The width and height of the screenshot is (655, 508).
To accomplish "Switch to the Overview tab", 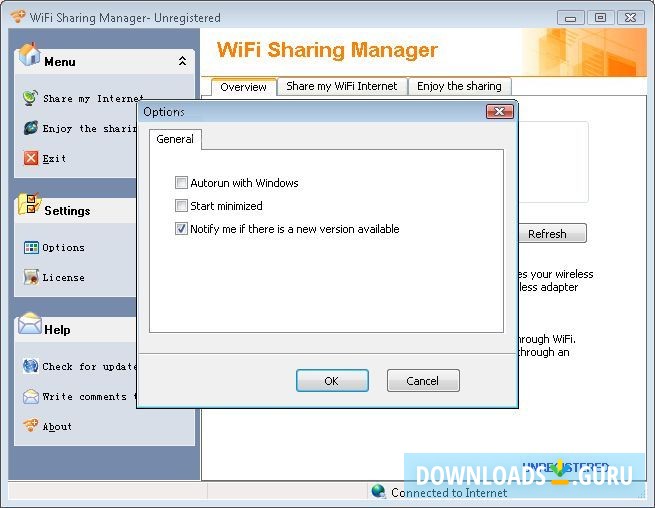I will [x=244, y=87].
